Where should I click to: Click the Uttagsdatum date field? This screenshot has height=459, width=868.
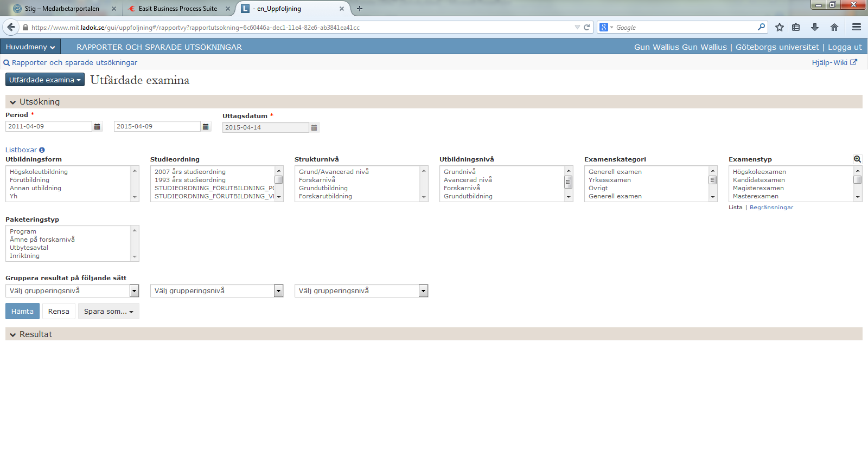[x=266, y=127]
